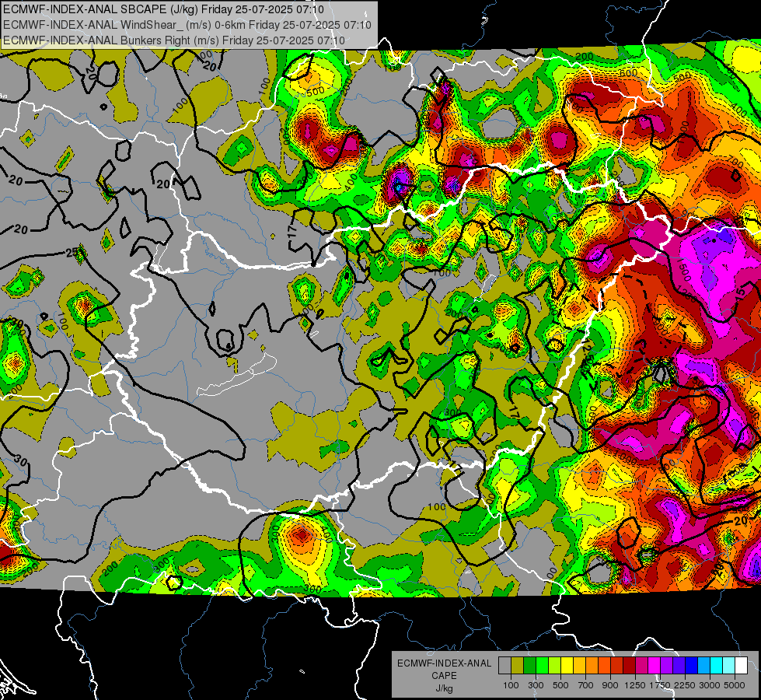Click the 2250 legend tick value

click(x=686, y=685)
